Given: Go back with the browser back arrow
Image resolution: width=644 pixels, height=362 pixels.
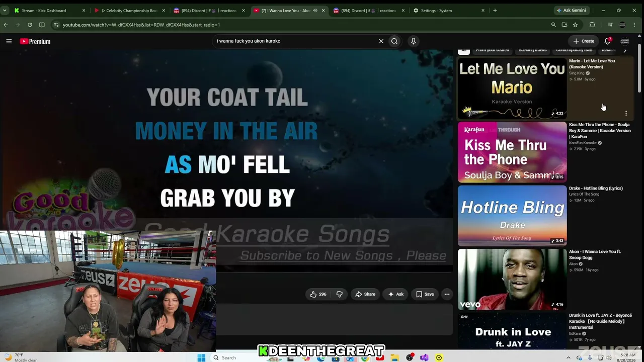Looking at the screenshot, I should 6,25.
